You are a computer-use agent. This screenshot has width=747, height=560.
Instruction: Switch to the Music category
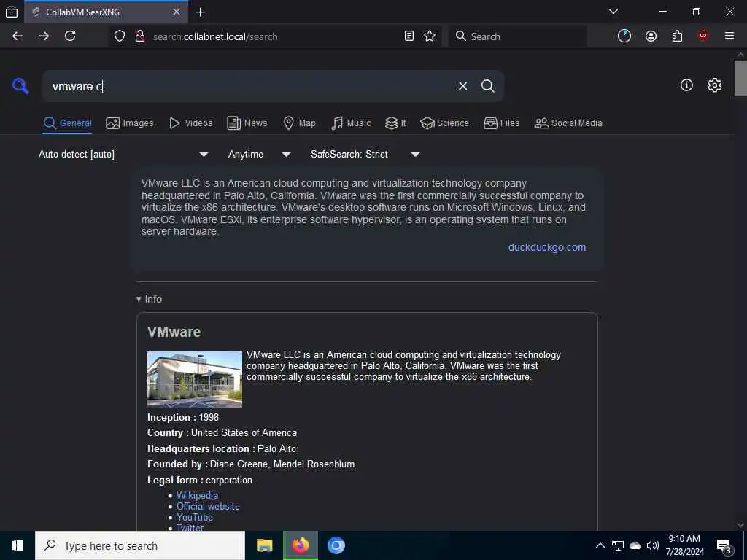pos(351,123)
